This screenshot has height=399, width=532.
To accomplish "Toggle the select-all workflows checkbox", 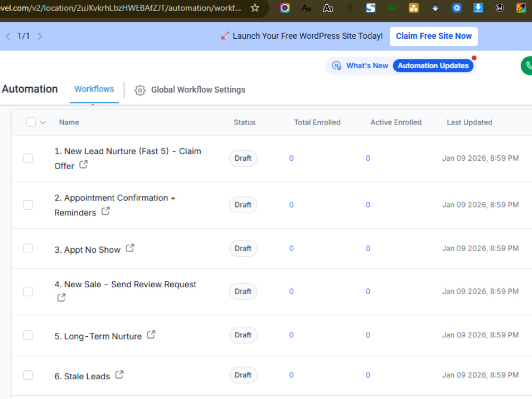I will pyautogui.click(x=31, y=122).
